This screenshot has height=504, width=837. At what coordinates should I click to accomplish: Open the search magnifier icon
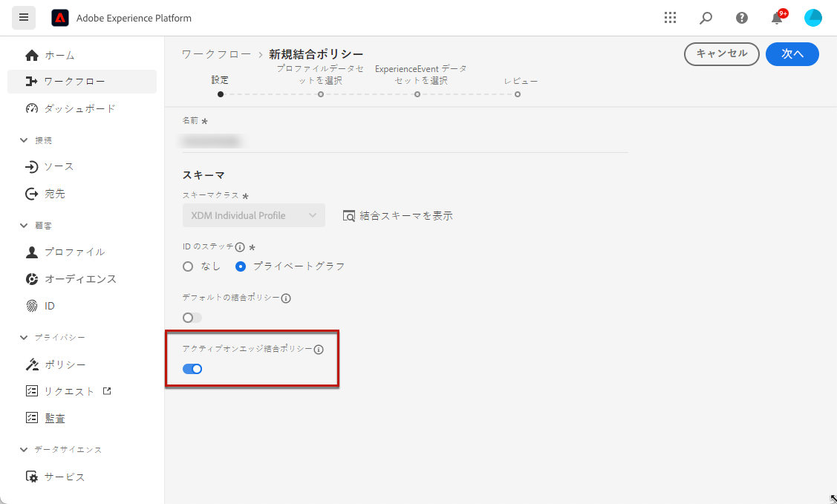pos(706,18)
